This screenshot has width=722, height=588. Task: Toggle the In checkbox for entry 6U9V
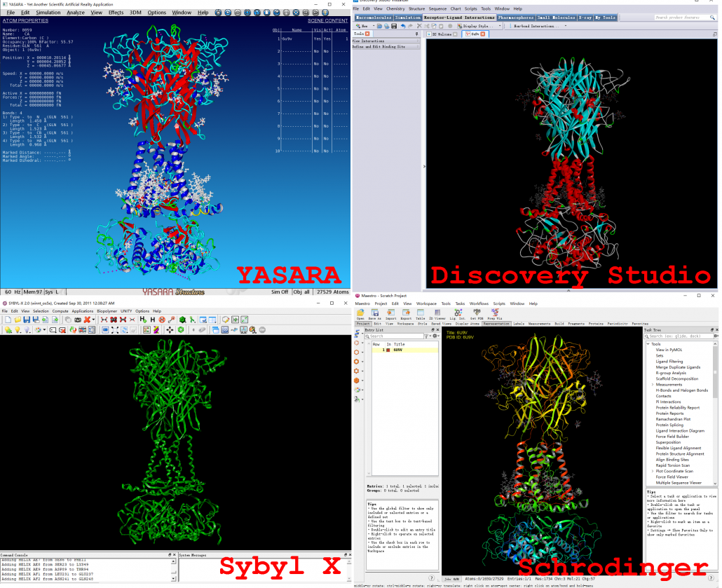pos(388,350)
